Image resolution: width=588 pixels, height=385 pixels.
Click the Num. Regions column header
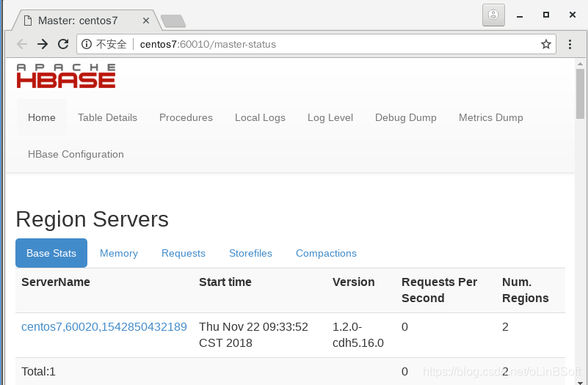tap(526, 290)
